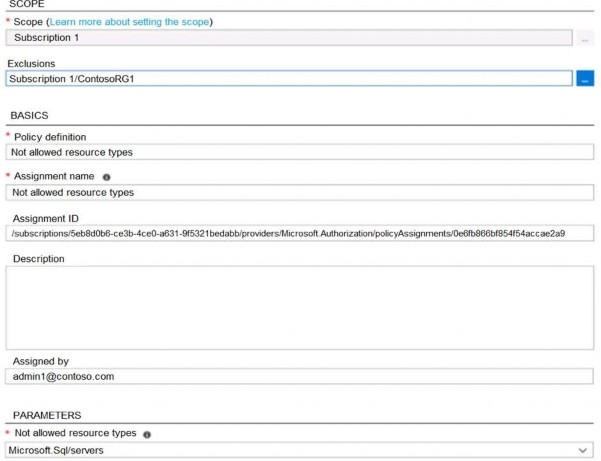
Task: Click info icon beside Not allowed resource types parameter
Action: click(147, 435)
